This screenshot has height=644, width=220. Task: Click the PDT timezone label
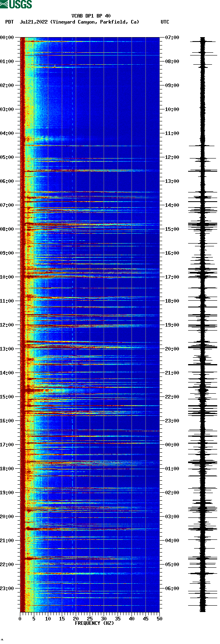coord(9,22)
